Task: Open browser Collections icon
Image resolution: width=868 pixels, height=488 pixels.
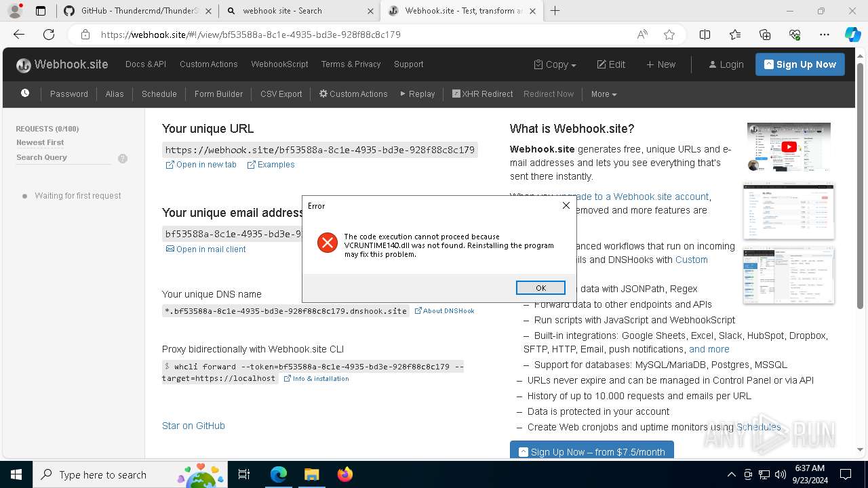Action: (765, 35)
